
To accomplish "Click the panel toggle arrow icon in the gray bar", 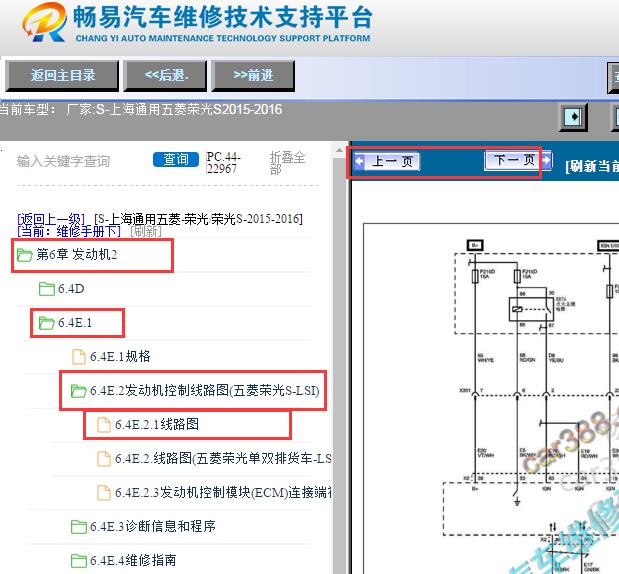I will point(573,117).
